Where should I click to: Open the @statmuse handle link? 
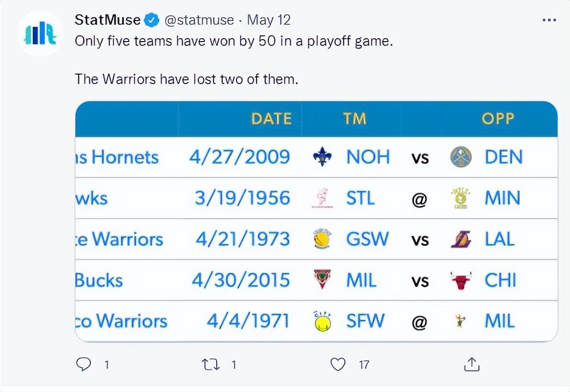[x=199, y=20]
